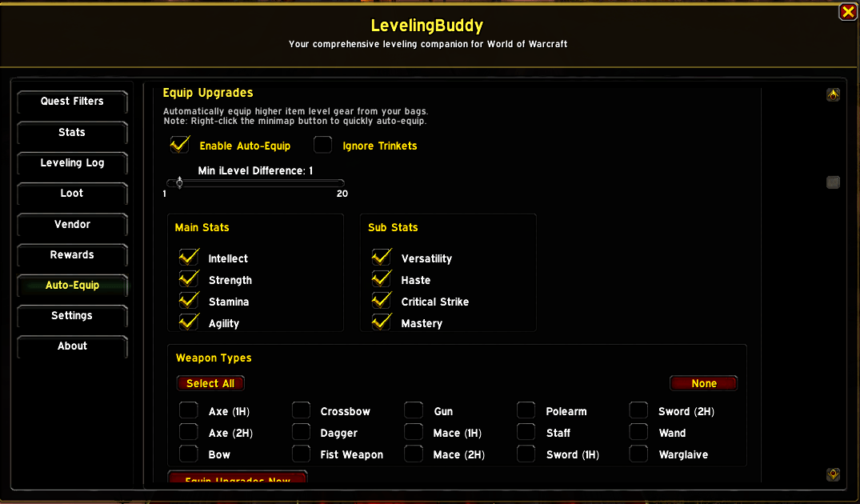Uncheck the Intellect main stat

point(189,258)
